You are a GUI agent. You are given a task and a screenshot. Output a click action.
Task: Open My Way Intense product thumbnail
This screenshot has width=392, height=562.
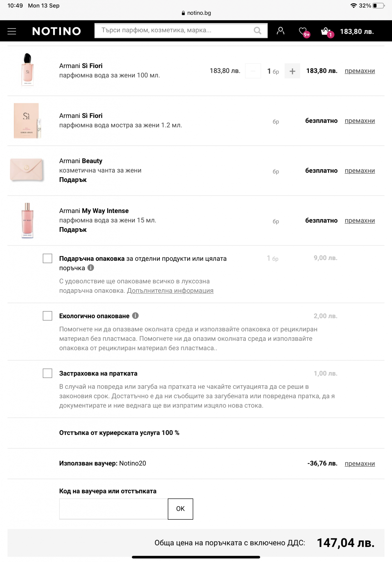[x=27, y=220]
